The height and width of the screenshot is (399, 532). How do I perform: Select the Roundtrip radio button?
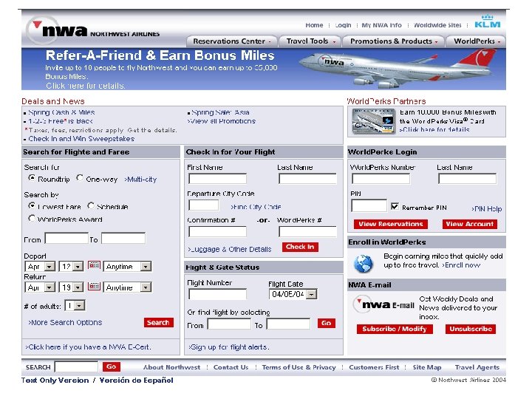[x=32, y=178]
